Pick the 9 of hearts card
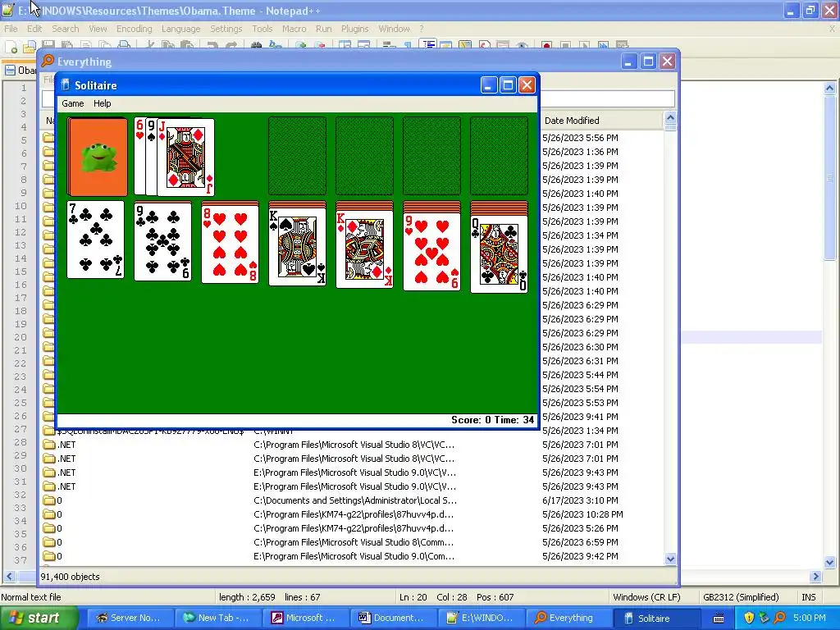This screenshot has height=630, width=840. coord(431,252)
